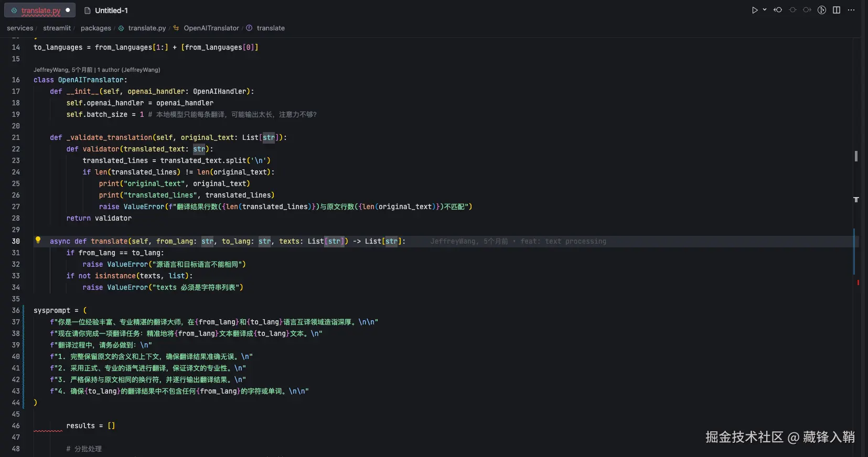The width and height of the screenshot is (868, 457).
Task: Click the lightbulb code action on line 30
Action: pos(38,240)
